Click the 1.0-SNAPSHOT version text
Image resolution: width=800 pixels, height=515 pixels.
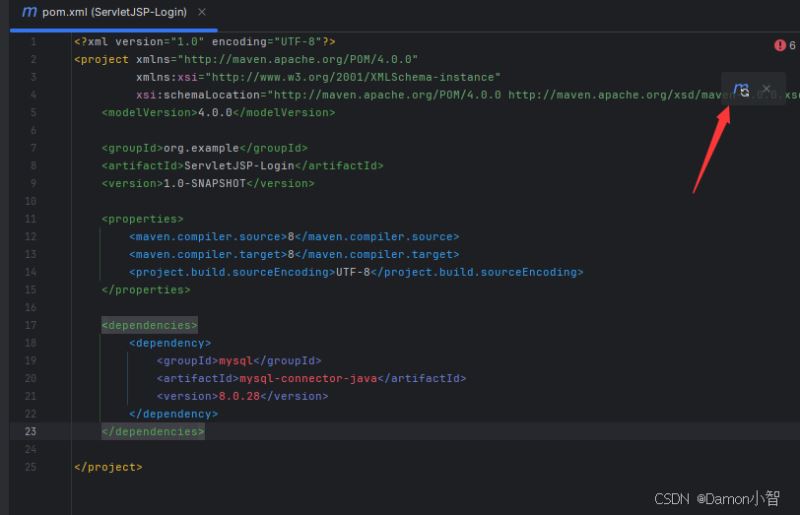click(204, 183)
